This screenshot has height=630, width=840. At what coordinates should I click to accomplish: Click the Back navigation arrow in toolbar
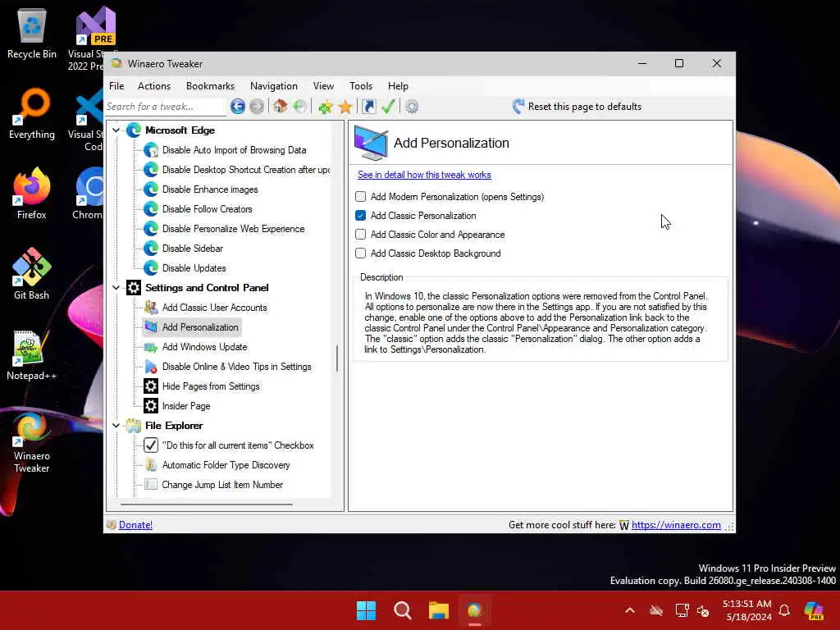(x=238, y=107)
